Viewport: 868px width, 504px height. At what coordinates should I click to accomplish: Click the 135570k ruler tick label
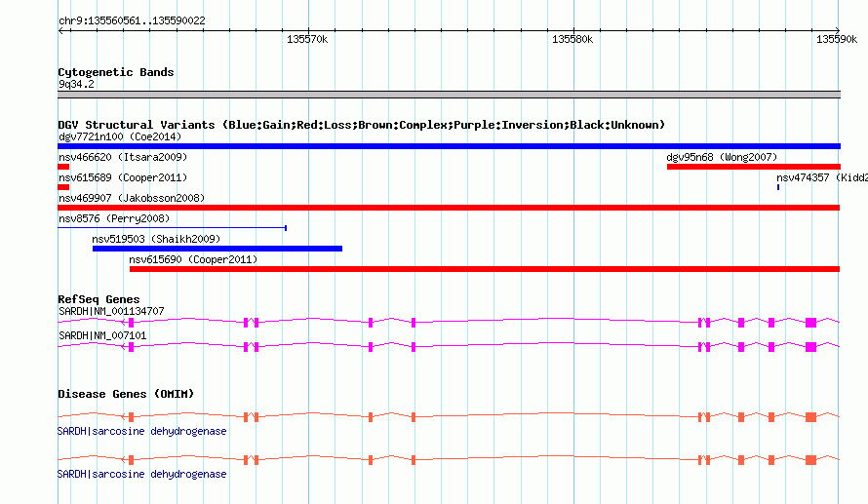click(307, 39)
